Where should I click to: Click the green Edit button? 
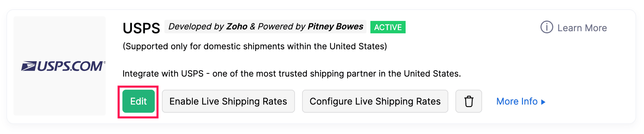(x=138, y=101)
